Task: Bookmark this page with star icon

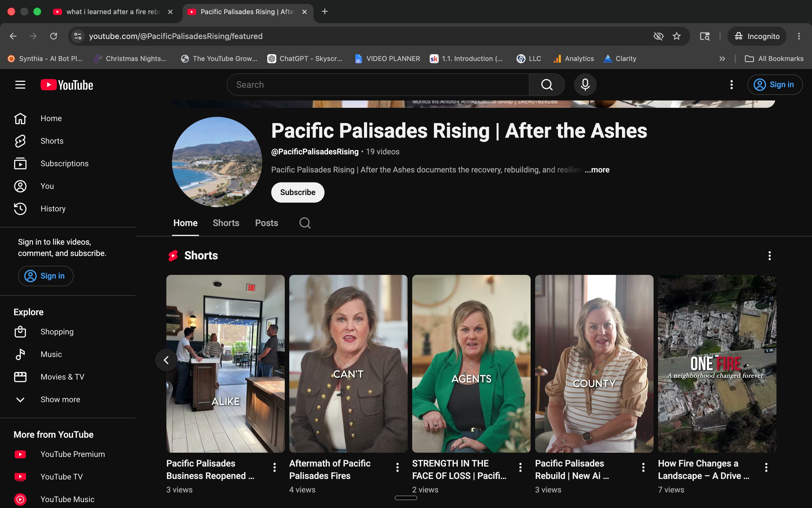Action: pyautogui.click(x=676, y=36)
